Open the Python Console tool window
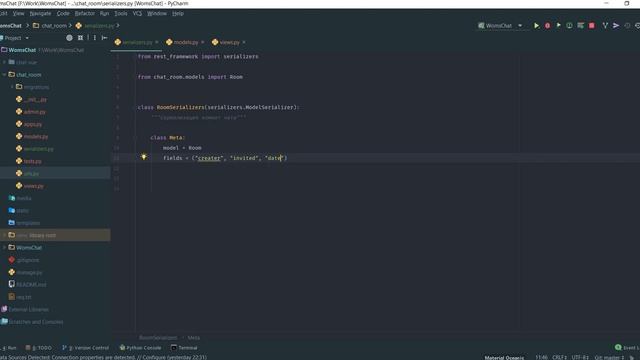The image size is (640, 360). tap(140, 348)
